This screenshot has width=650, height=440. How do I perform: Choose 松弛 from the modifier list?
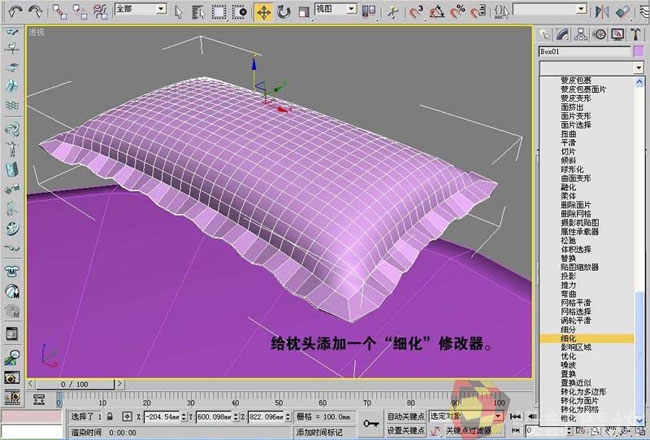pyautogui.click(x=568, y=241)
